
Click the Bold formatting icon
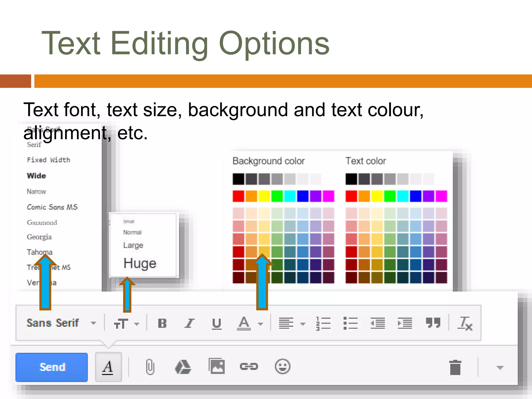tap(162, 323)
